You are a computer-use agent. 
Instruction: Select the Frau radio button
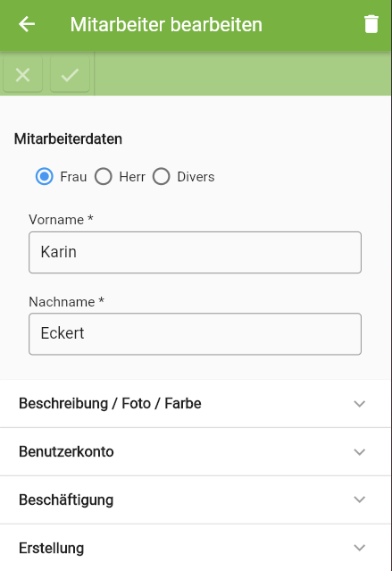(x=45, y=177)
